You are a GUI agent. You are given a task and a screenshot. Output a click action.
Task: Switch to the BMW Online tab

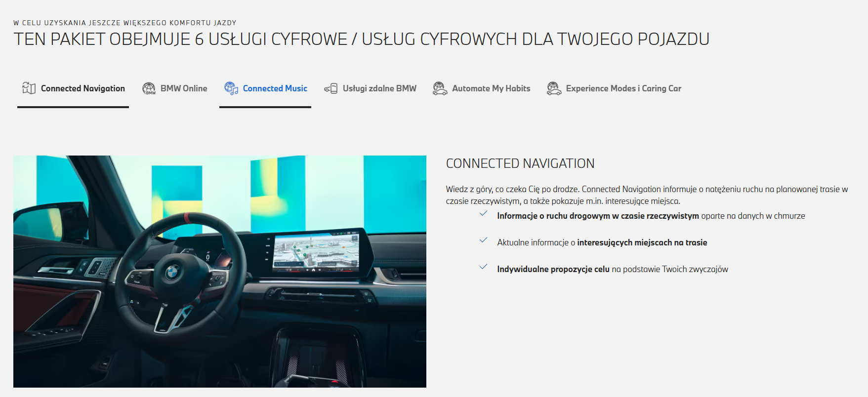(x=174, y=89)
